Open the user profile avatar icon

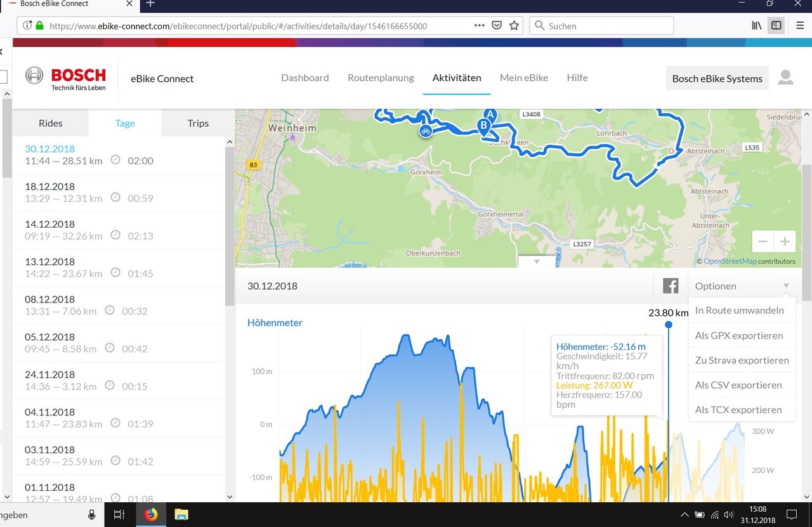[x=785, y=77]
